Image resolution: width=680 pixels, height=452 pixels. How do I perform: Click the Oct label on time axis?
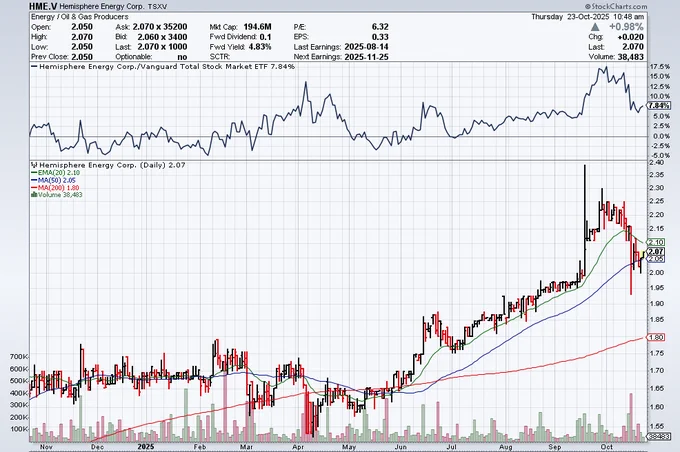(607, 447)
